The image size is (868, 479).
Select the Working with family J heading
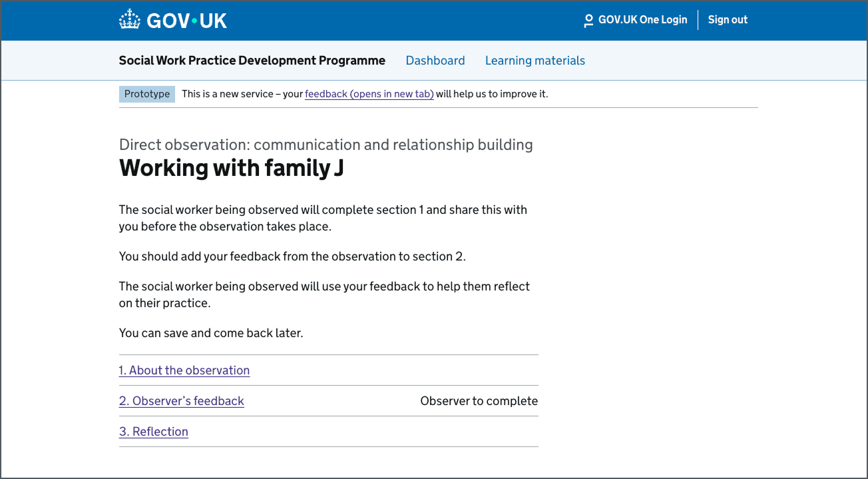pos(230,167)
